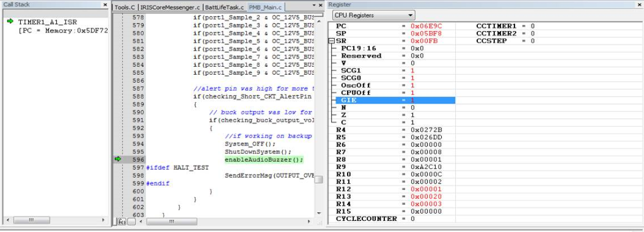Click register R5 value 0x026DD

pos(426,137)
